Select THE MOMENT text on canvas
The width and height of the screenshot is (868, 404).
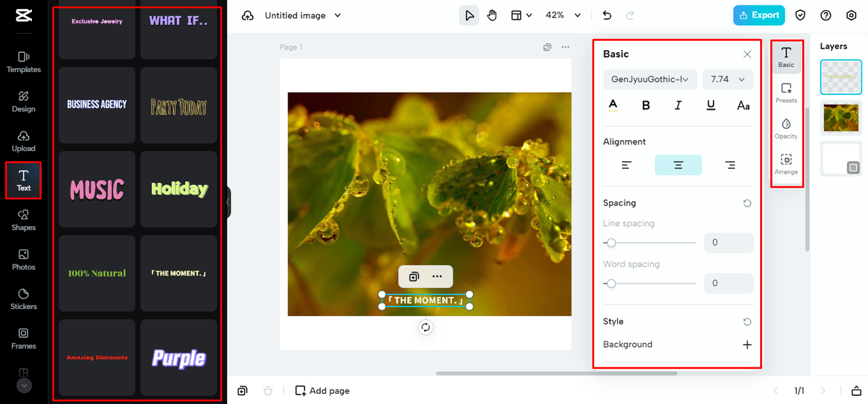[426, 300]
